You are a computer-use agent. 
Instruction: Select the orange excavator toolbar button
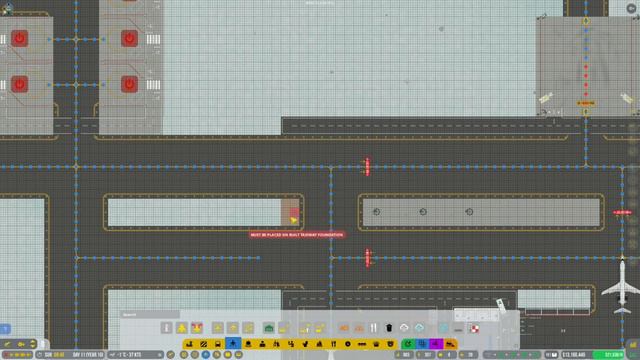click(450, 344)
